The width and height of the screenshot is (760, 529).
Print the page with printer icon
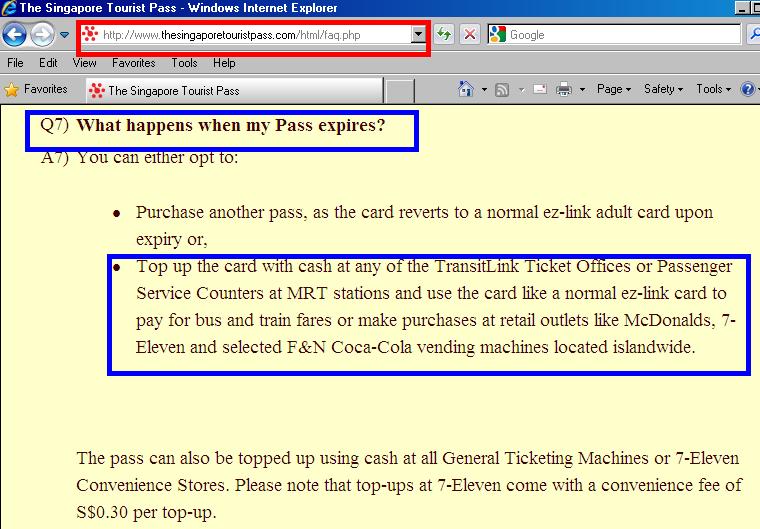pyautogui.click(x=564, y=89)
